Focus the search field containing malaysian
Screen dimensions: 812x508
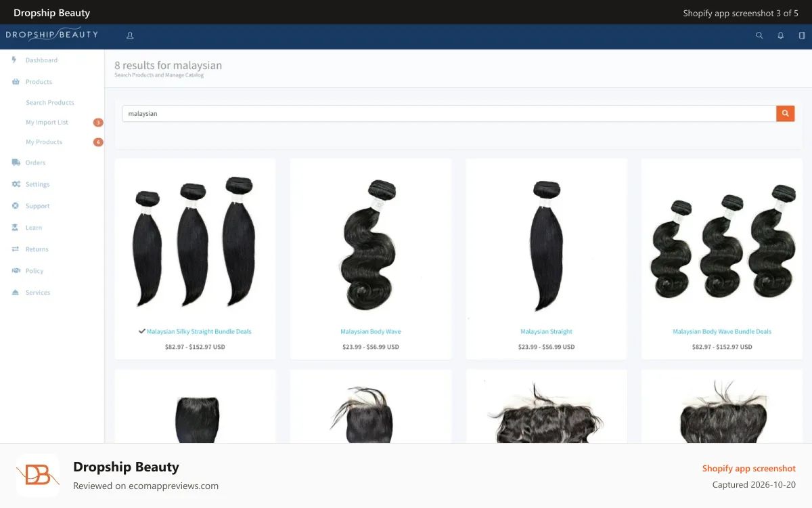pos(449,114)
